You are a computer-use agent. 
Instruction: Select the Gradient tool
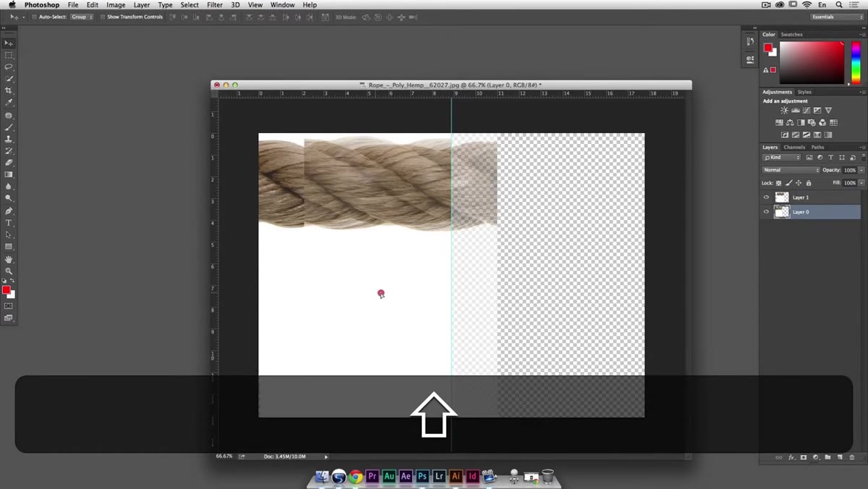[x=9, y=174]
